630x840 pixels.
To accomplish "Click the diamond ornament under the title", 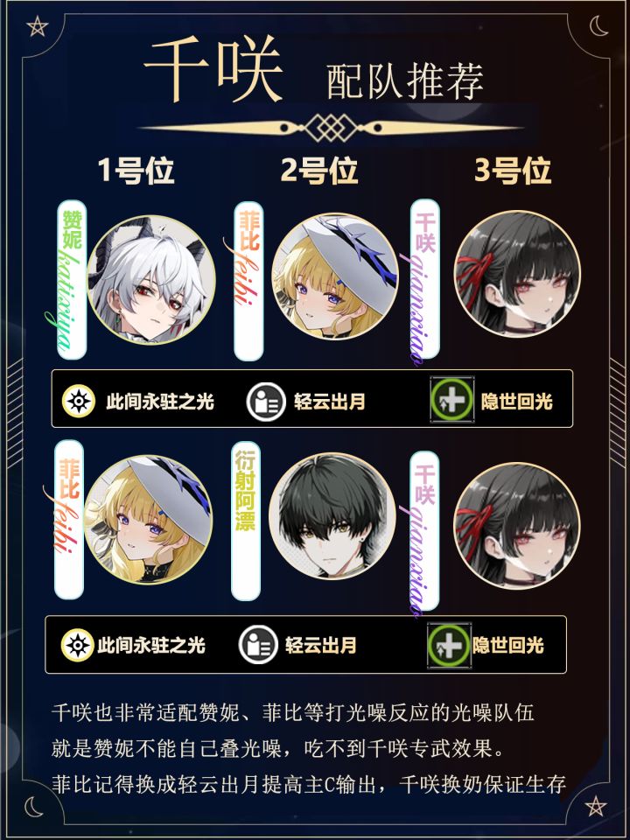I will (x=331, y=128).
